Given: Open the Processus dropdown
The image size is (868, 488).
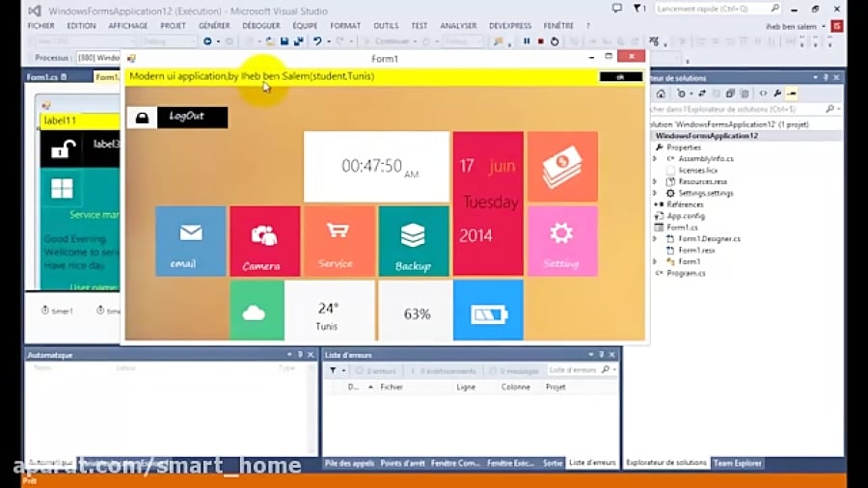Looking at the screenshot, I should tap(98, 58).
